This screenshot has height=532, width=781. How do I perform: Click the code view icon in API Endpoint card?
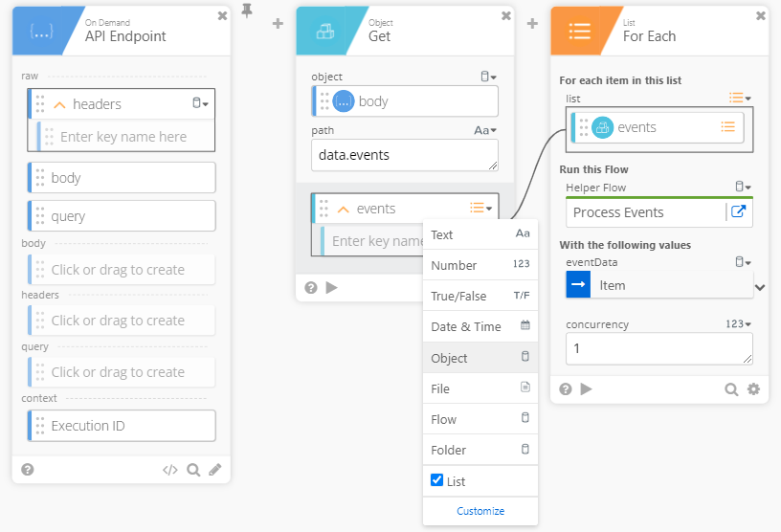point(169,470)
